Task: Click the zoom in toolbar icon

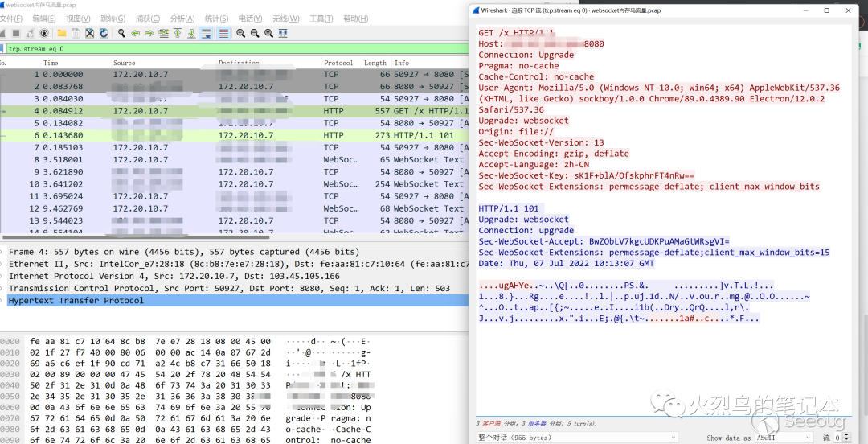Action: tap(240, 33)
